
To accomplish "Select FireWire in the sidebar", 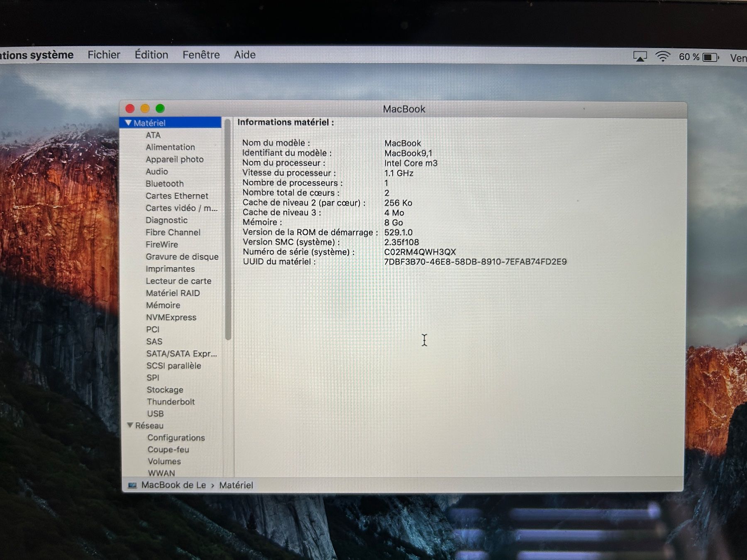I will (162, 245).
